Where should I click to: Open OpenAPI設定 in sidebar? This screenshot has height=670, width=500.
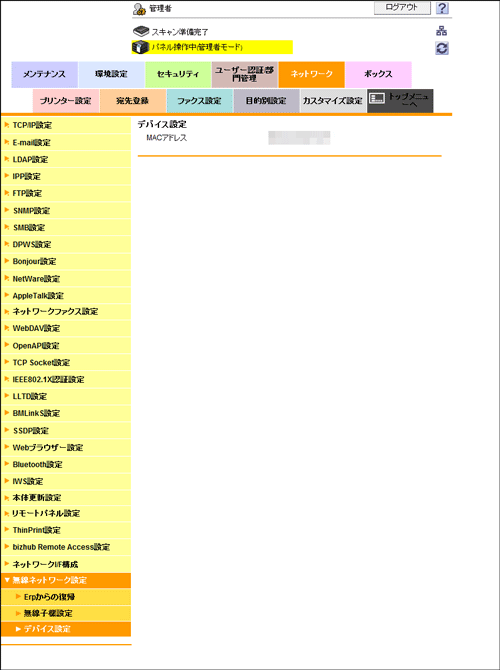pyautogui.click(x=66, y=346)
